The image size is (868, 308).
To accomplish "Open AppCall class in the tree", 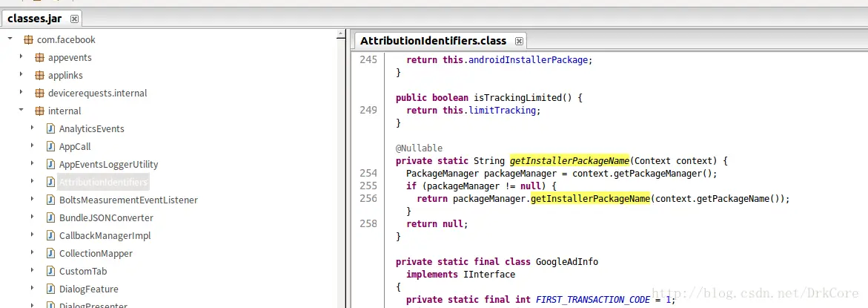I will 75,146.
